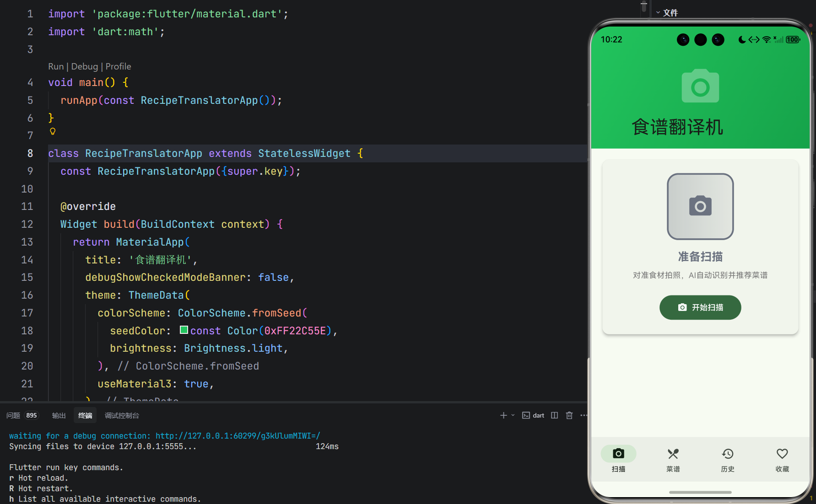
Task: Click the battery 100 indicator on phone
Action: tap(793, 40)
